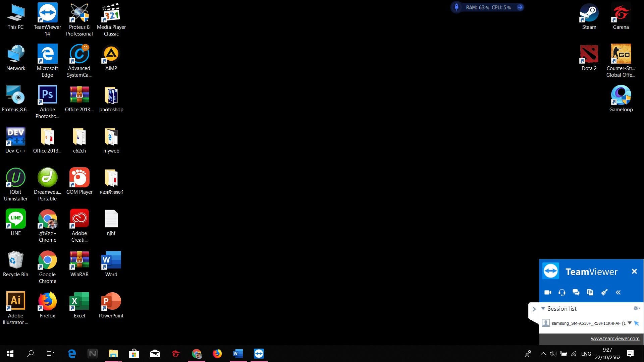Open Session list gear settings dropdown

point(636,308)
